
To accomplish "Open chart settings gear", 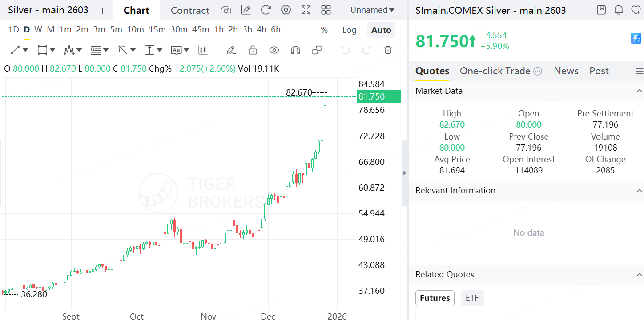I will (x=286, y=10).
